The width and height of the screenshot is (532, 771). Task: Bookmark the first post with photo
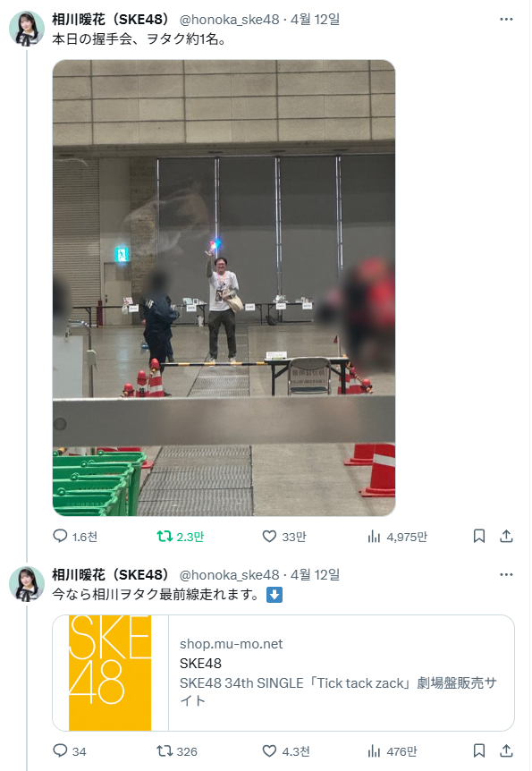point(479,536)
